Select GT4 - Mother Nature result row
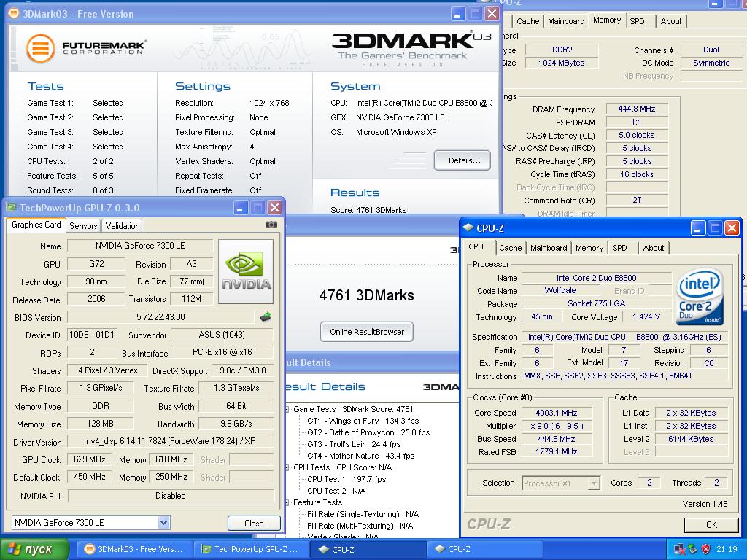The height and width of the screenshot is (560, 747). (x=360, y=456)
